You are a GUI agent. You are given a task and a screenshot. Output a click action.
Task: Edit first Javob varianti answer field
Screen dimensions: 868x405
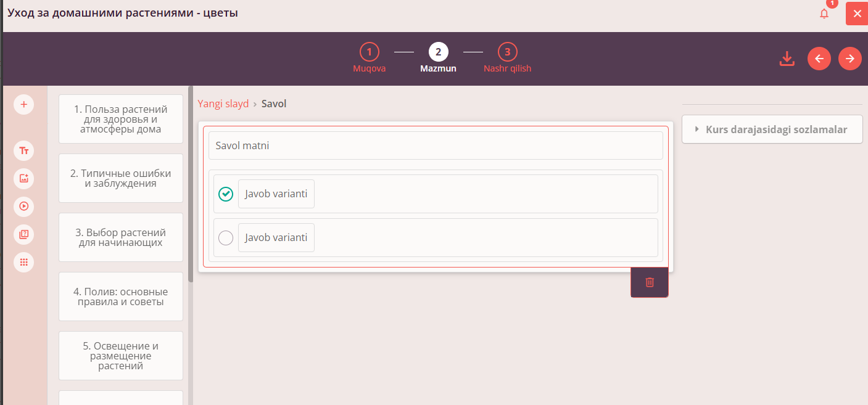pos(276,194)
